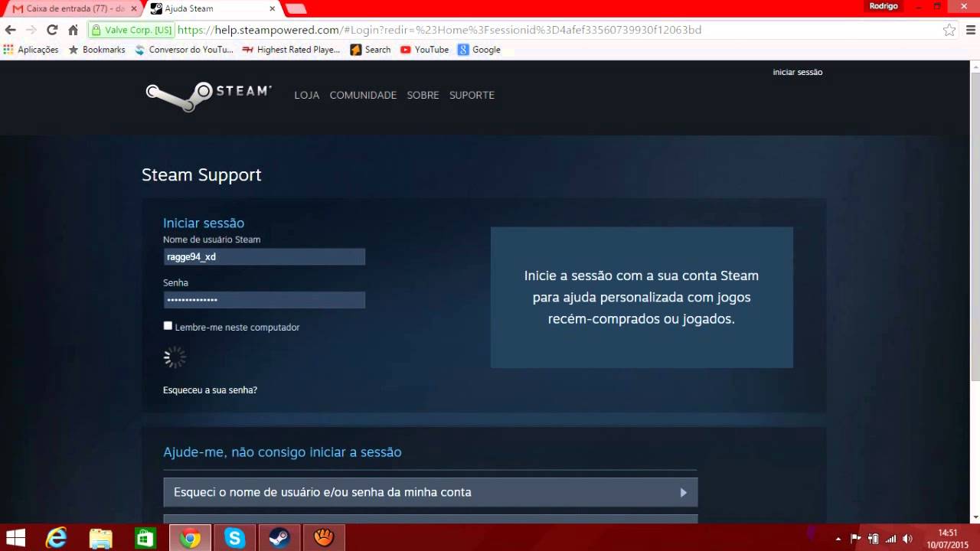Open the LOJA menu item
This screenshot has height=551, width=980.
(307, 95)
